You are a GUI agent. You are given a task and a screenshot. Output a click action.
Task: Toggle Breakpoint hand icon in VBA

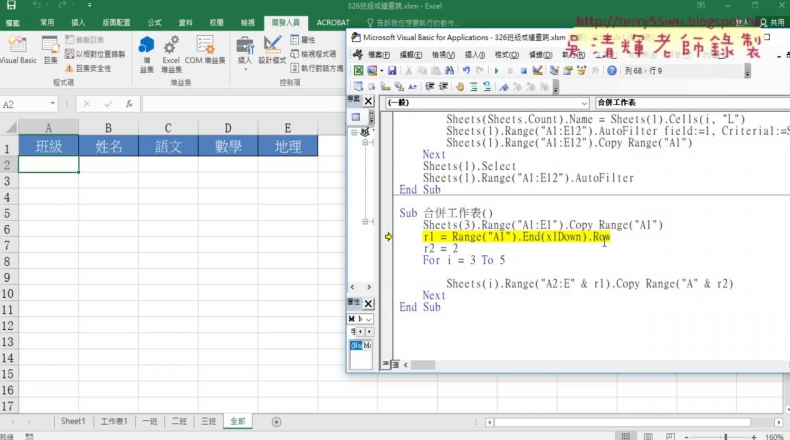[x=459, y=87]
